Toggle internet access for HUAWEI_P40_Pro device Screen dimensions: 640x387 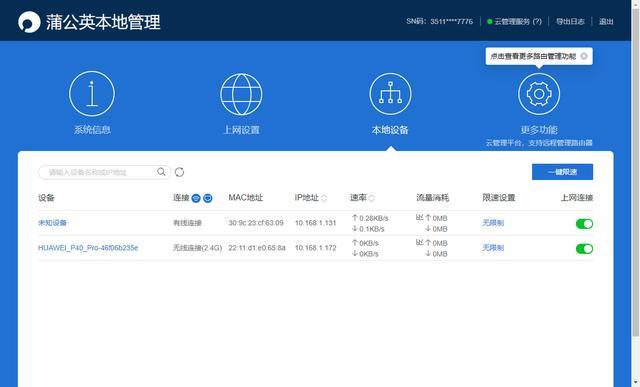584,248
